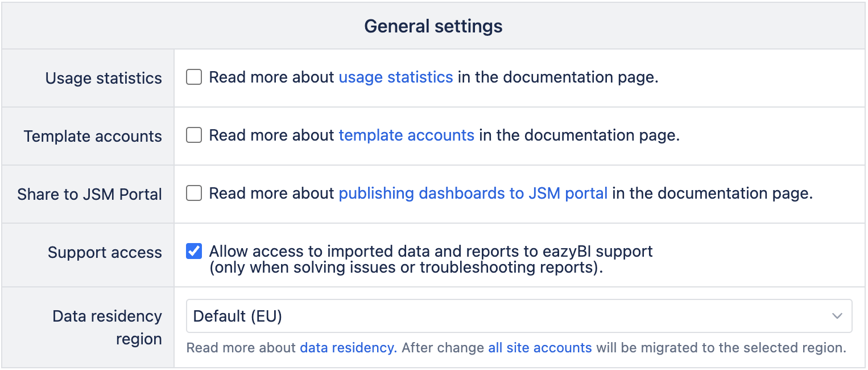This screenshot has width=868, height=370.
Task: Click the Share to JSM Portal label
Action: pos(90,195)
